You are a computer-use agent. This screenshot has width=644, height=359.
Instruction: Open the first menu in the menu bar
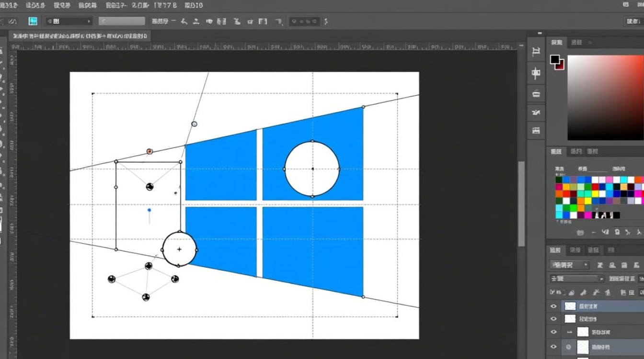10,5
